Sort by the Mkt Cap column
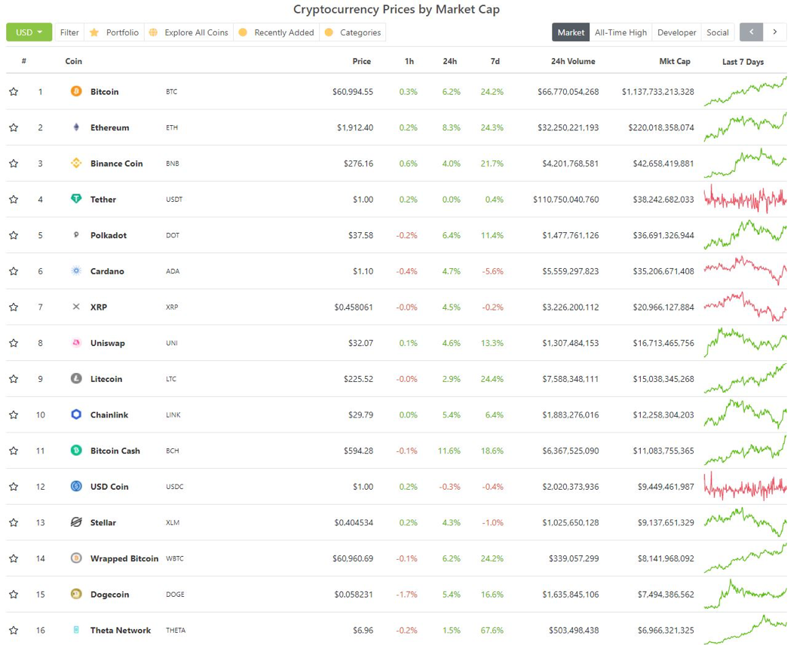The height and width of the screenshot is (645, 812). coord(674,61)
